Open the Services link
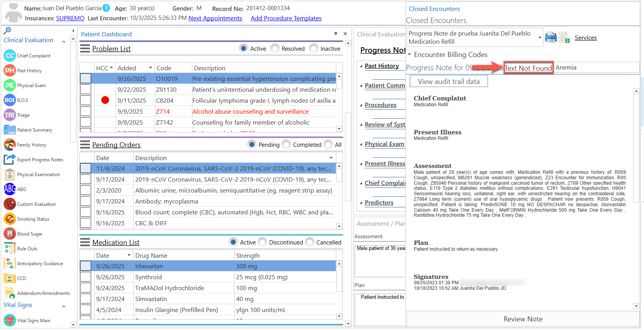 (585, 37)
